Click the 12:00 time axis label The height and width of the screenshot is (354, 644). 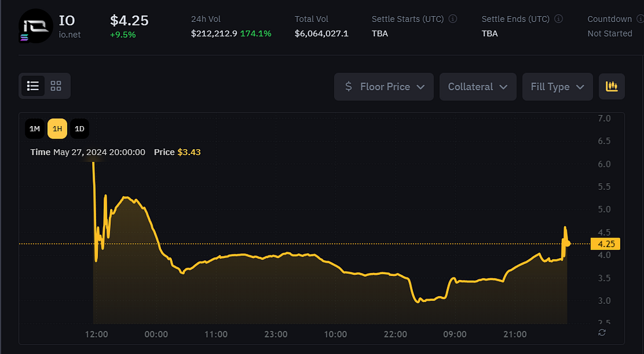[x=97, y=334]
